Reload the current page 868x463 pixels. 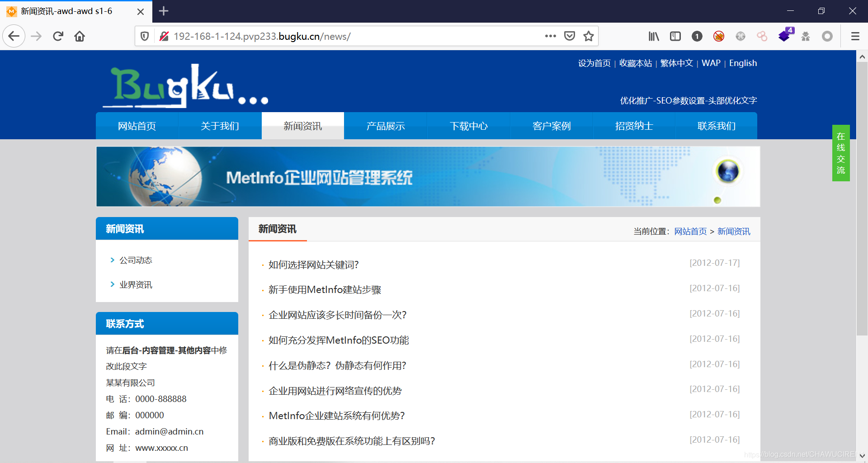point(58,36)
